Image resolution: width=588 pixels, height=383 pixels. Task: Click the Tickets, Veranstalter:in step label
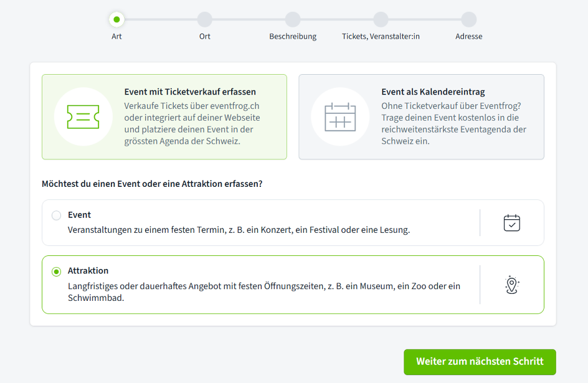[x=381, y=36]
